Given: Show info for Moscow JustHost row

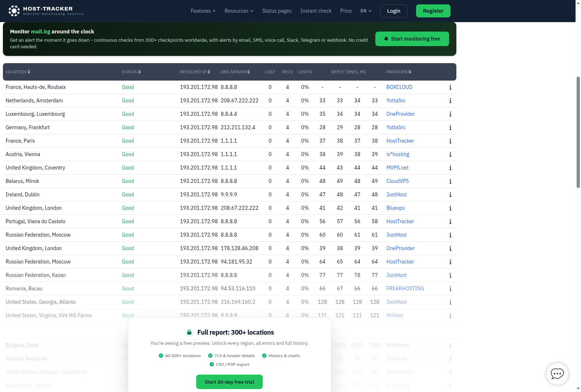Looking at the screenshot, I should 450,235.
